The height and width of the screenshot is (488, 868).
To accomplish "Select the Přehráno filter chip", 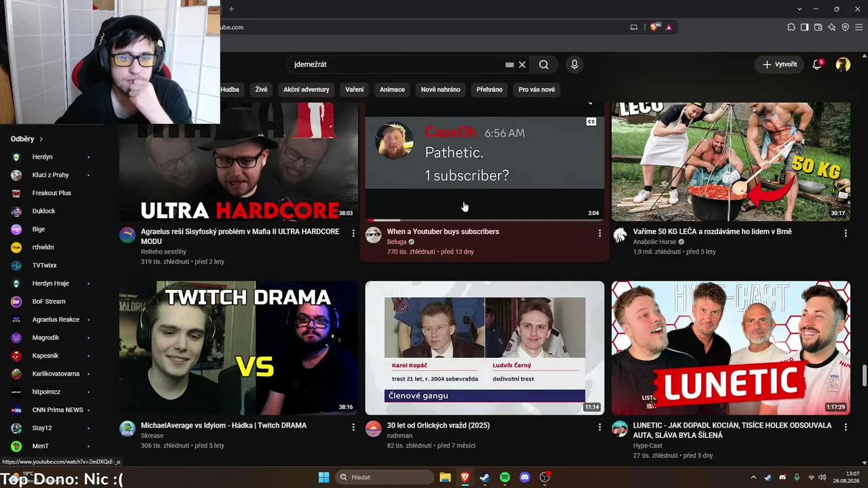I will [490, 89].
